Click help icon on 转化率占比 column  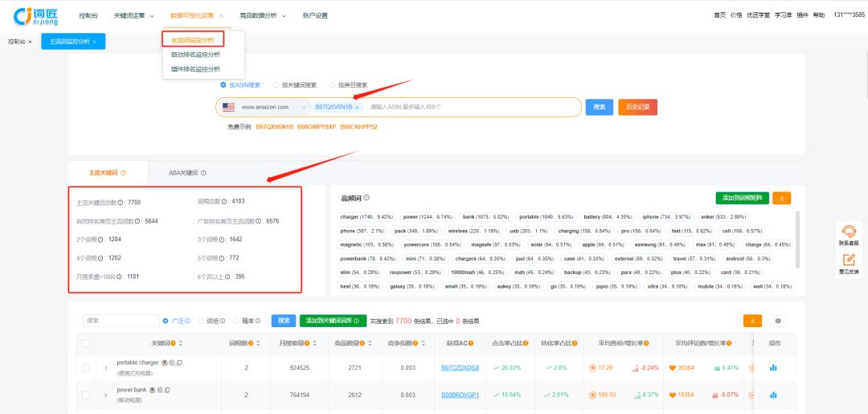(x=574, y=344)
